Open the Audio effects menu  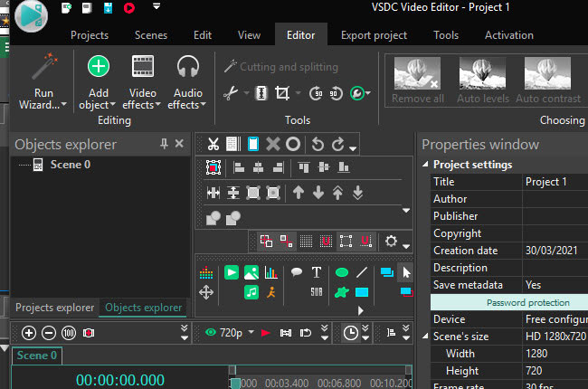[187, 82]
